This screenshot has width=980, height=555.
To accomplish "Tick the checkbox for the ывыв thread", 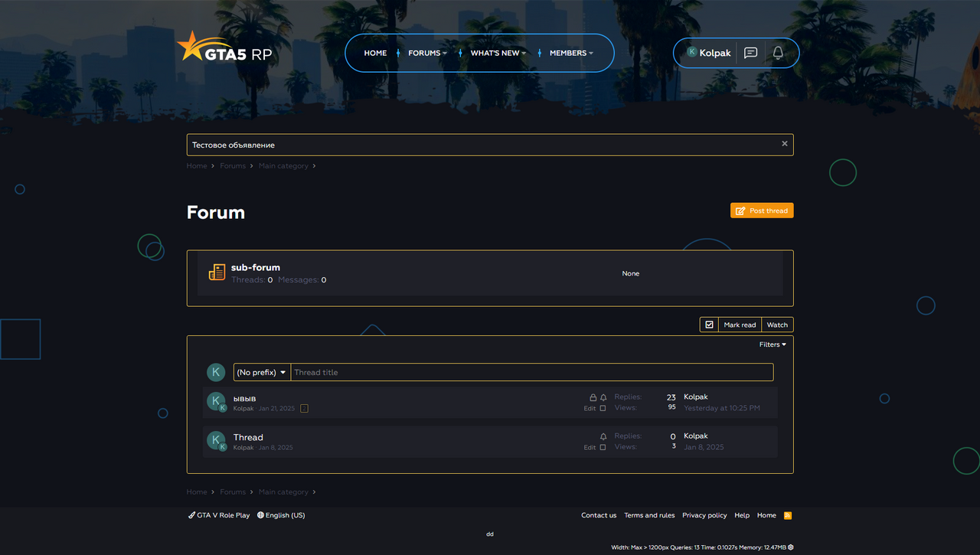I will click(603, 409).
